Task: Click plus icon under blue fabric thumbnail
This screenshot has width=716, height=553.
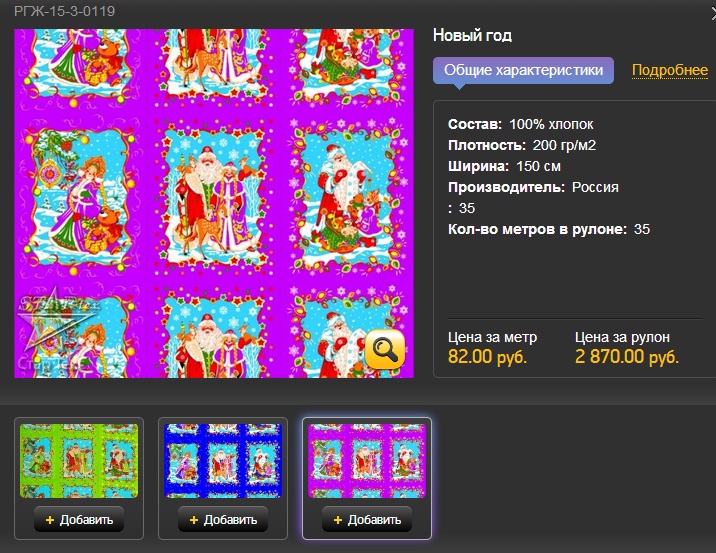Action: click(194, 520)
